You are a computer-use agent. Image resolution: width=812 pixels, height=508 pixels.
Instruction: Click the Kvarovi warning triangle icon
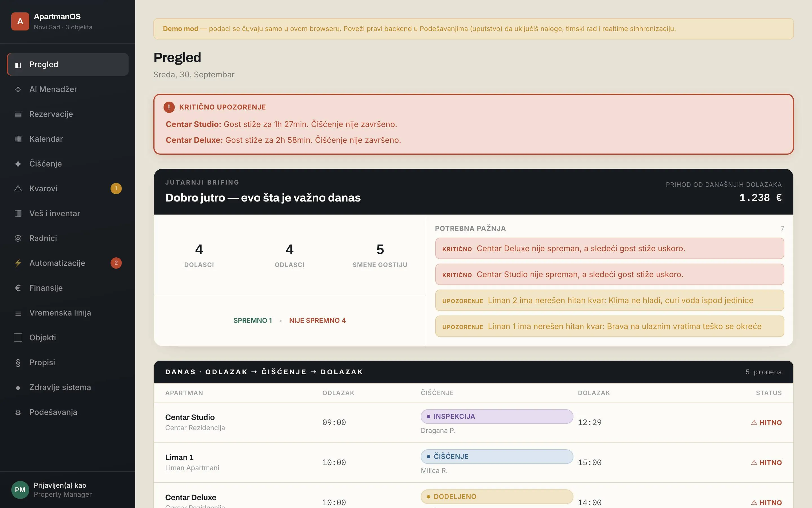click(x=18, y=189)
